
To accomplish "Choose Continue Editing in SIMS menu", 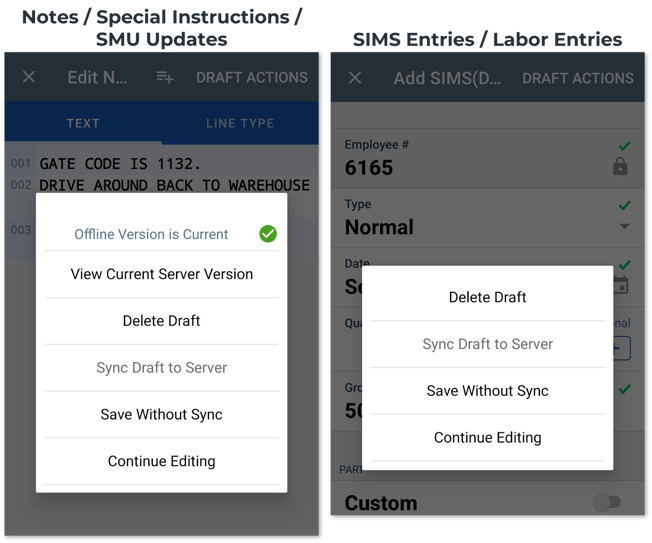I will click(x=488, y=437).
